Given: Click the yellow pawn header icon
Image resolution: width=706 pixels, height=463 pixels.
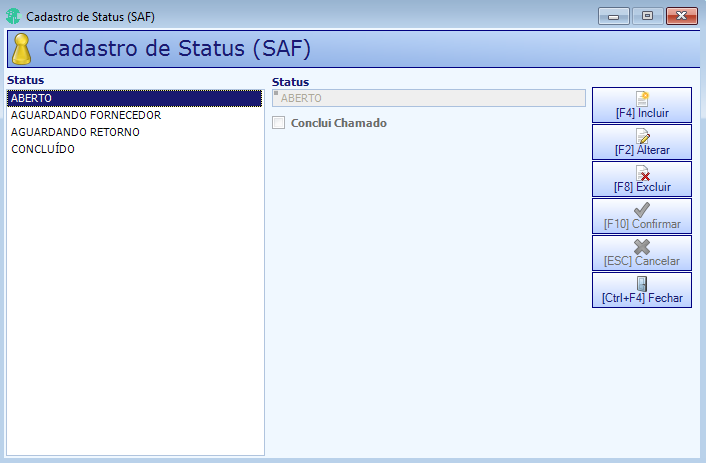Looking at the screenshot, I should click(x=22, y=49).
